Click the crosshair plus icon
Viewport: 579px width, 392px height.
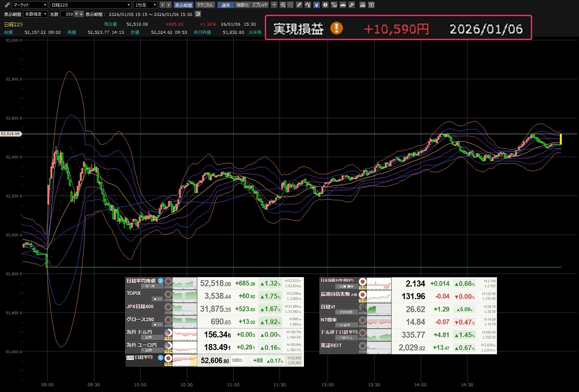click(274, 5)
